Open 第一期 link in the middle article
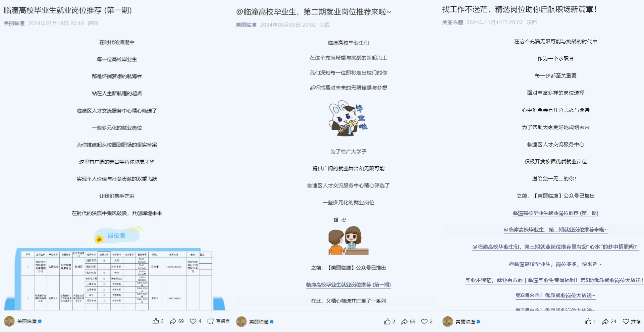644x332 pixels. (x=348, y=285)
